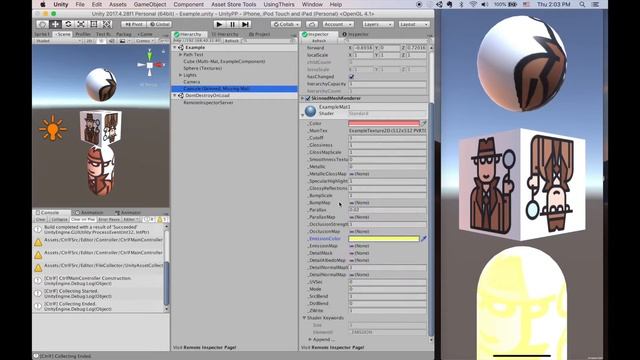Click the ExampleMat1 material sphere preview
The height and width of the screenshot is (360, 640).
(310, 110)
